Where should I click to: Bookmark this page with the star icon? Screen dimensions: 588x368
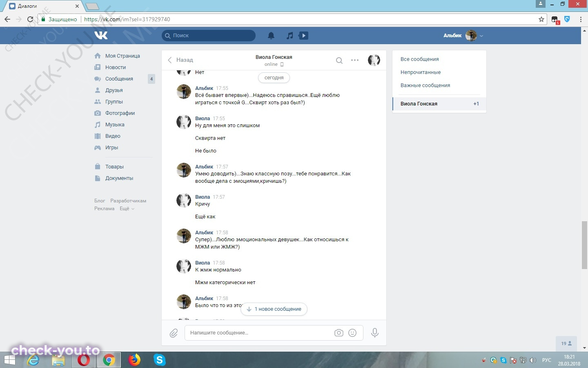541,19
